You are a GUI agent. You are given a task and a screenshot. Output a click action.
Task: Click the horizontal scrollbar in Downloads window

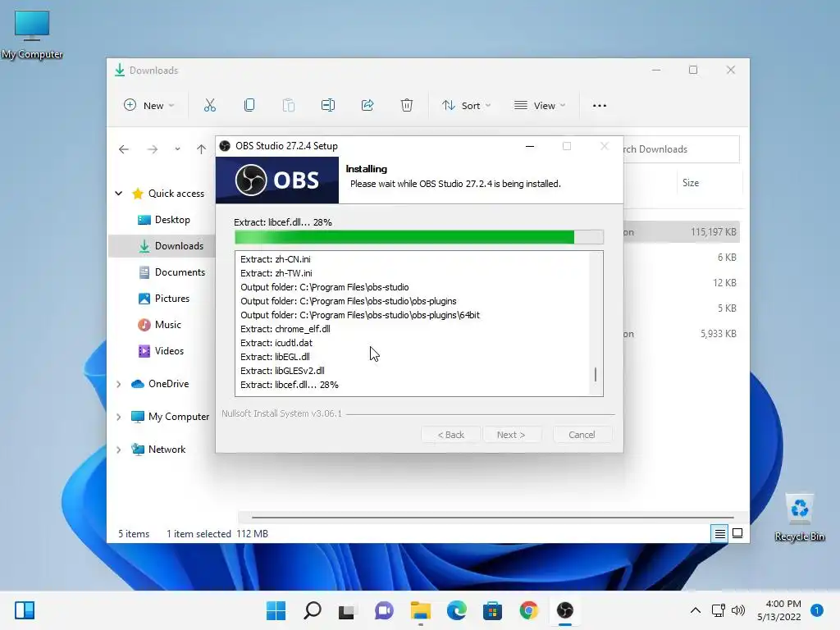(x=492, y=518)
